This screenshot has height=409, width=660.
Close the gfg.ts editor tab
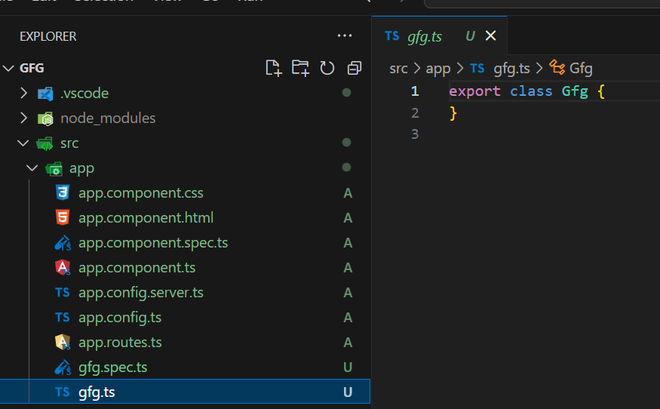point(490,36)
